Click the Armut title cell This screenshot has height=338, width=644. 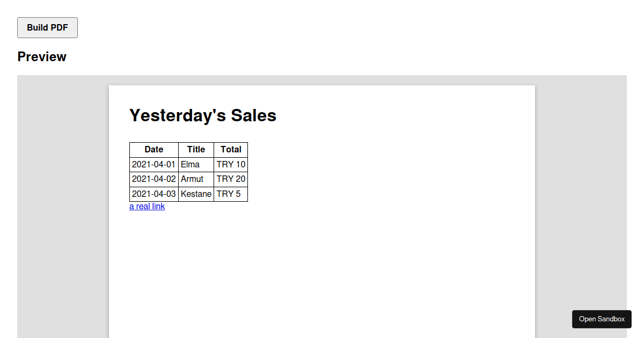click(192, 179)
